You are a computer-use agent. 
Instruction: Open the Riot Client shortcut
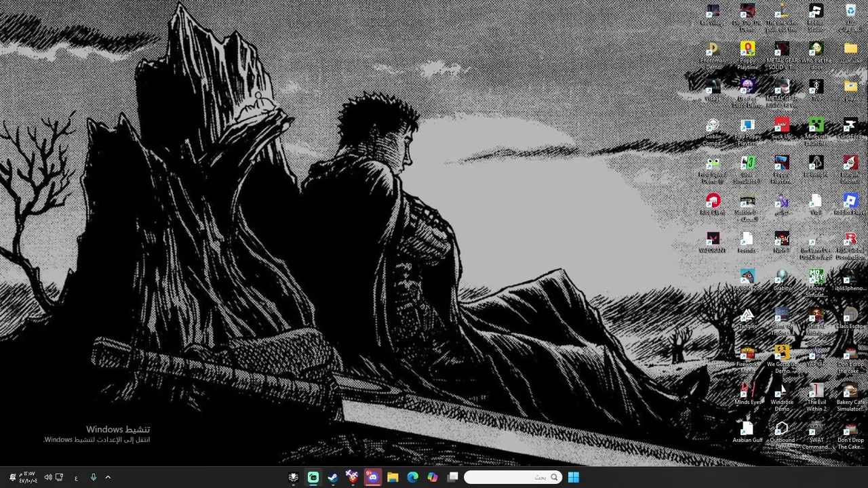pyautogui.click(x=713, y=205)
